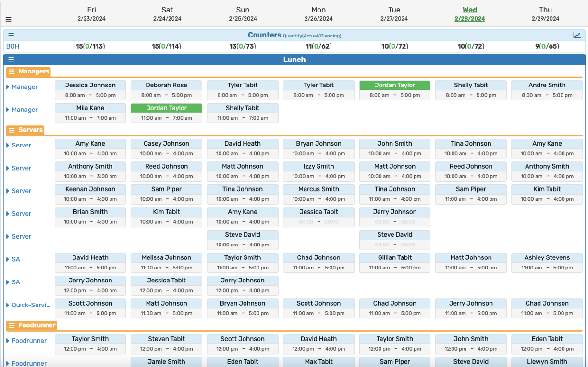Open the Foodrunner group menu icon

coord(12,326)
